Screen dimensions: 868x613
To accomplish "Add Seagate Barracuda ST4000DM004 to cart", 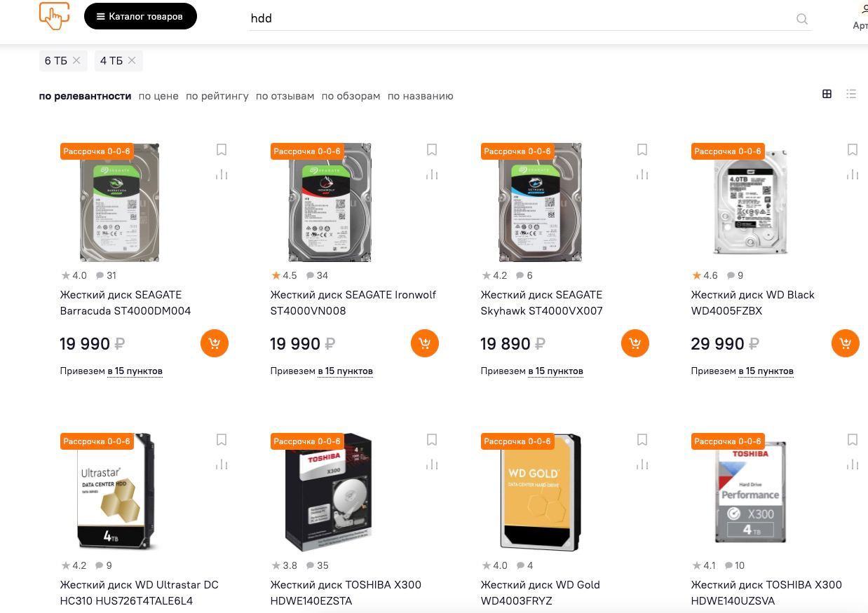I will point(215,343).
